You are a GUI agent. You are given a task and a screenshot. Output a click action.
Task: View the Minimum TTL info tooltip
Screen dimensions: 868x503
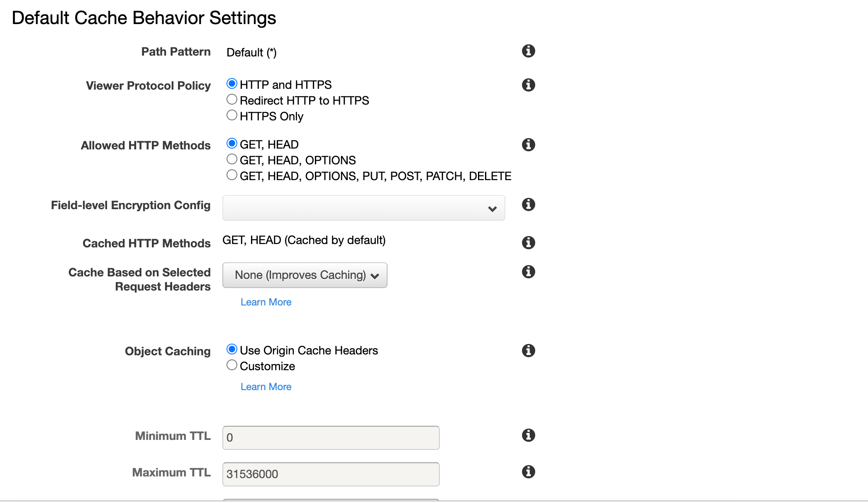point(528,435)
